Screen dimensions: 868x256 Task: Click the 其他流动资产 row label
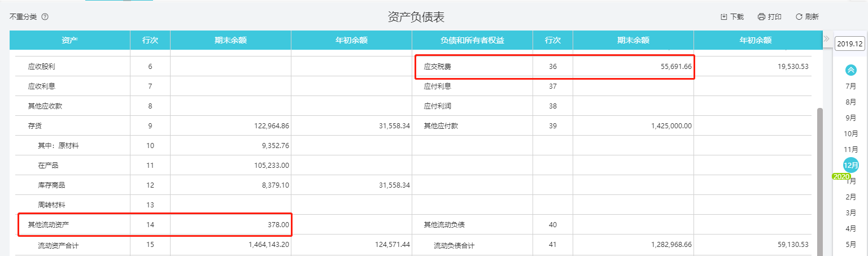tap(49, 225)
